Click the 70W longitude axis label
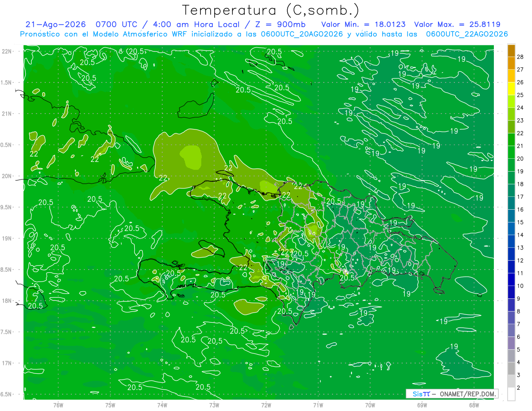Image resolution: width=532 pixels, height=411 pixels. click(x=370, y=405)
